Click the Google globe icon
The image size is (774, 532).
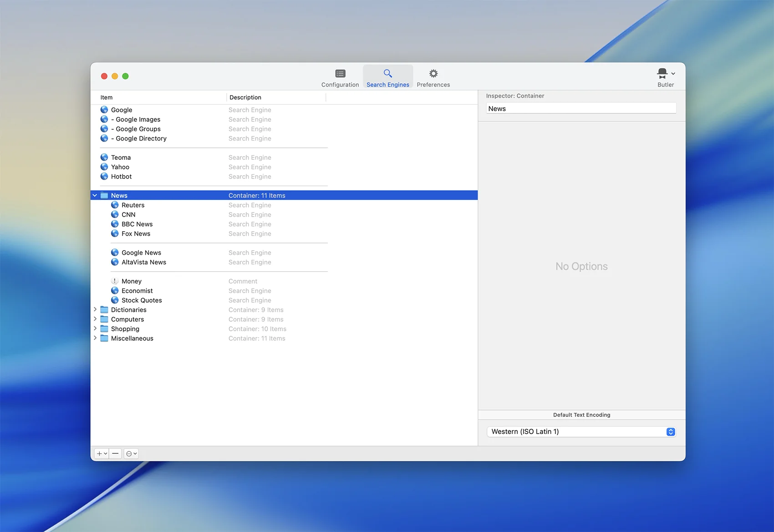pyautogui.click(x=104, y=110)
